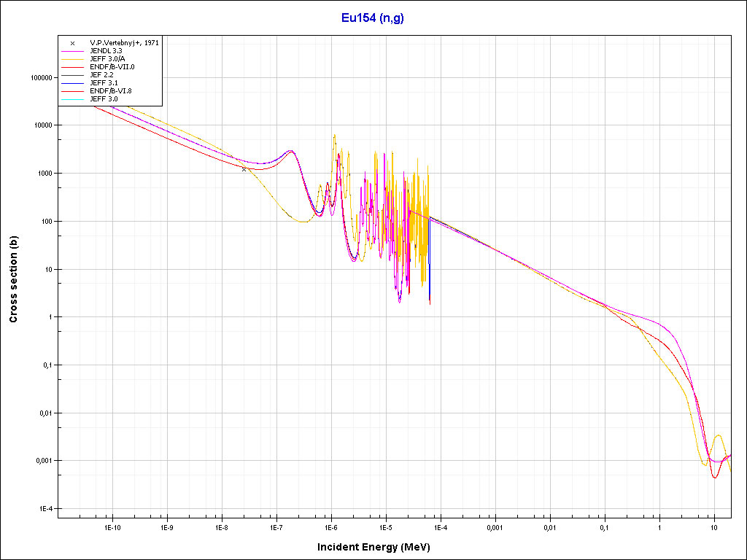Click the 1E-10 tick label on the x-axis
Image resolution: width=747 pixels, height=560 pixels.
[112, 527]
